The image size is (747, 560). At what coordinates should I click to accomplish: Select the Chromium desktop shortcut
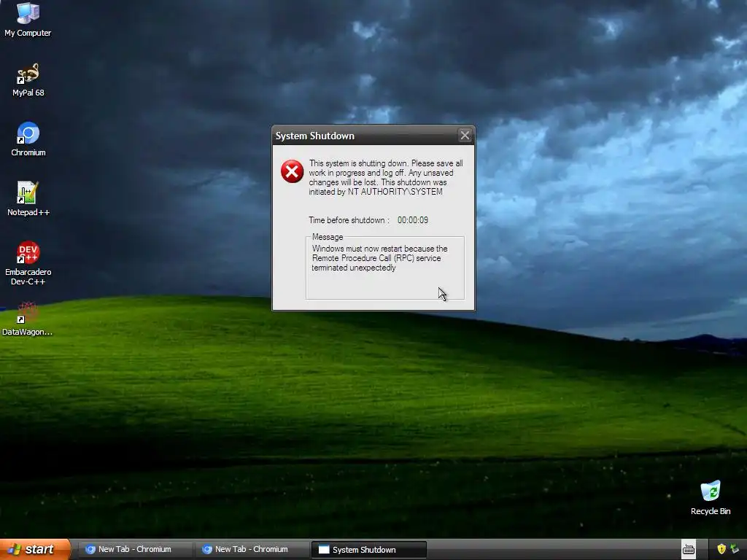tap(28, 139)
